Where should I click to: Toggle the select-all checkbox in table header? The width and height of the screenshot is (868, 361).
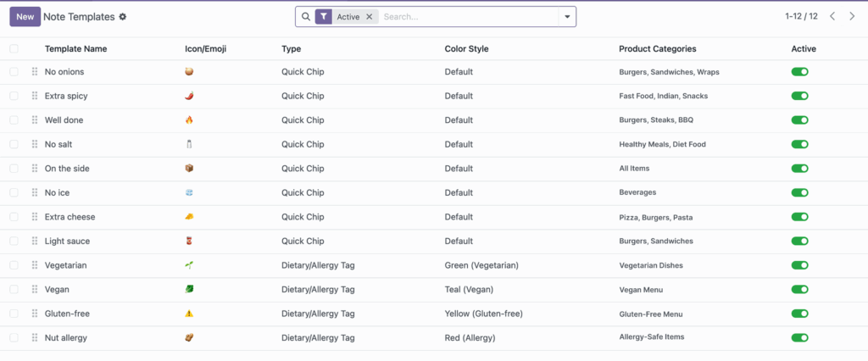tap(14, 48)
